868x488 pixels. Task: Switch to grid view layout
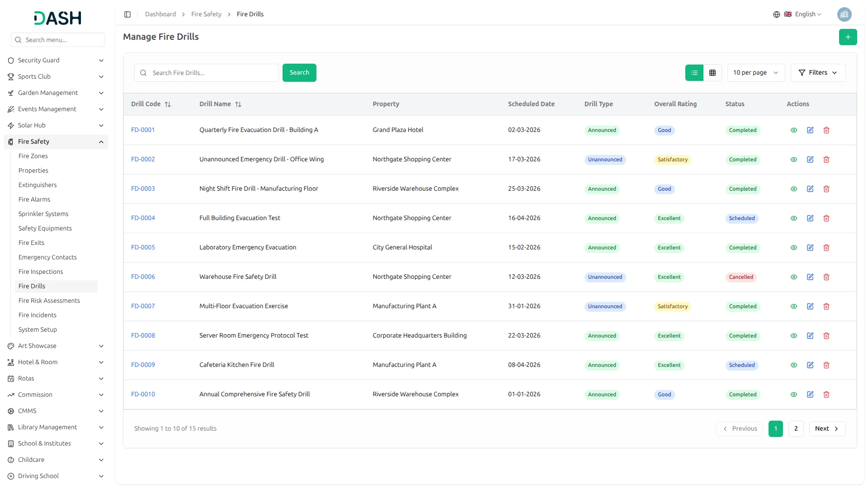point(712,73)
